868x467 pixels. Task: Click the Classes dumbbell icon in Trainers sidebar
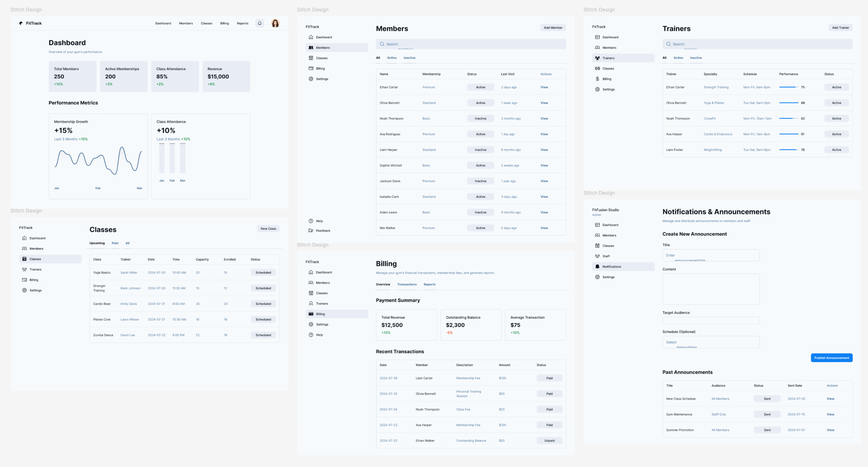(597, 68)
